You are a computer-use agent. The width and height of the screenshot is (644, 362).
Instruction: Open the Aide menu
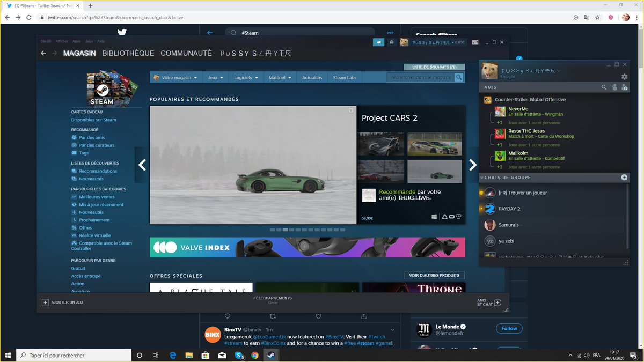click(101, 41)
